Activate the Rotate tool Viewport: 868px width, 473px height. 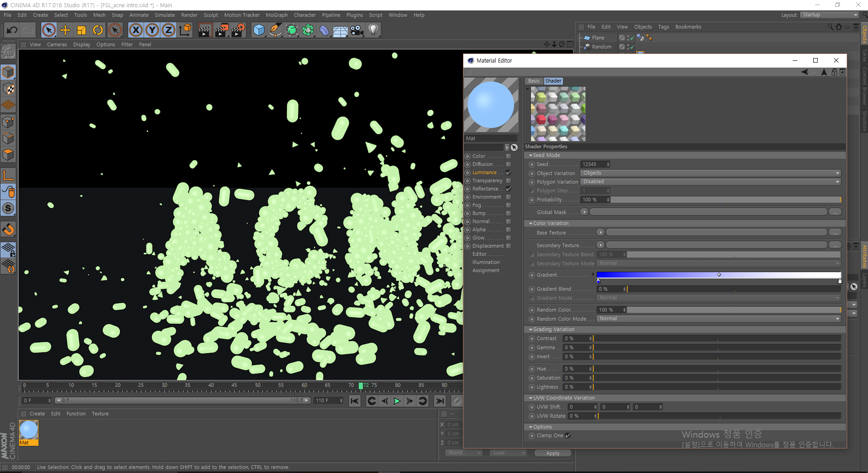tap(98, 30)
